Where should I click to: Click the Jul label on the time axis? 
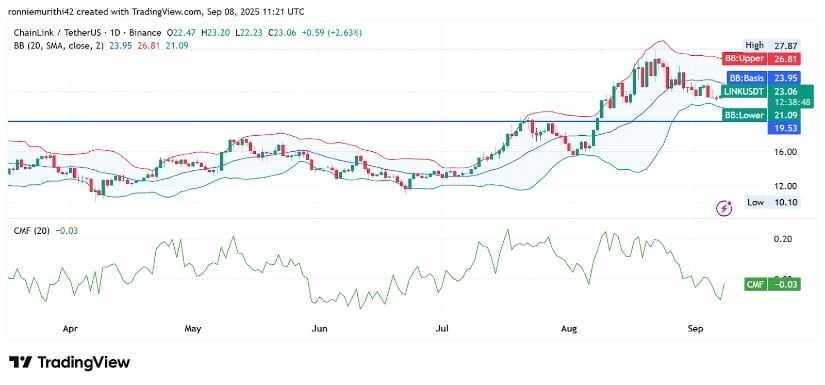(x=442, y=329)
